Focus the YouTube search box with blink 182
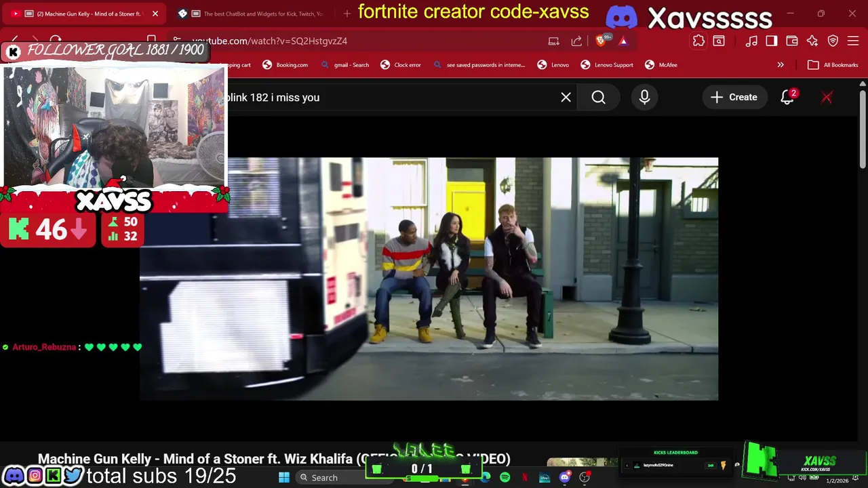The image size is (868, 488). [x=393, y=98]
